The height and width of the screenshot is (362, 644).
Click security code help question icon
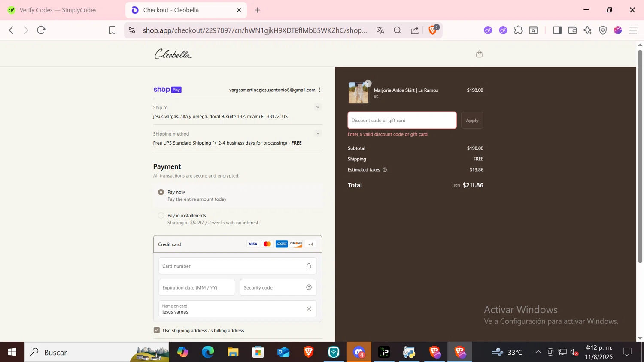click(309, 287)
